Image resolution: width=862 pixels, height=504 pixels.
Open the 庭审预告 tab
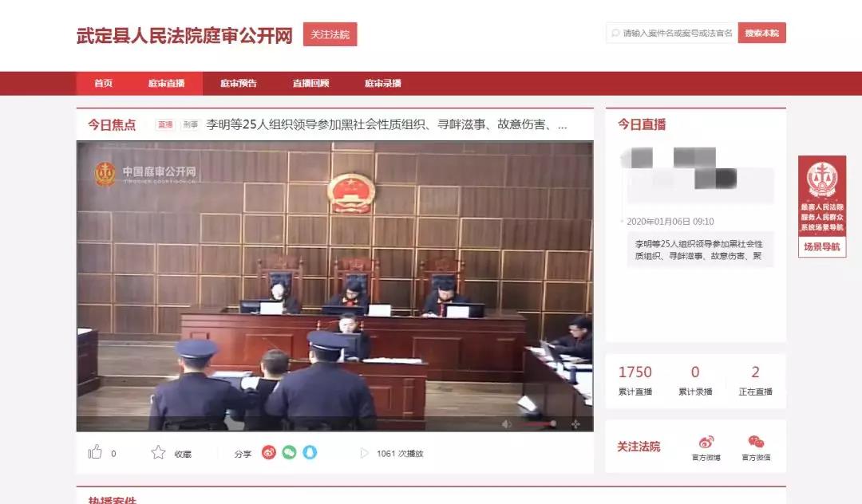click(239, 84)
